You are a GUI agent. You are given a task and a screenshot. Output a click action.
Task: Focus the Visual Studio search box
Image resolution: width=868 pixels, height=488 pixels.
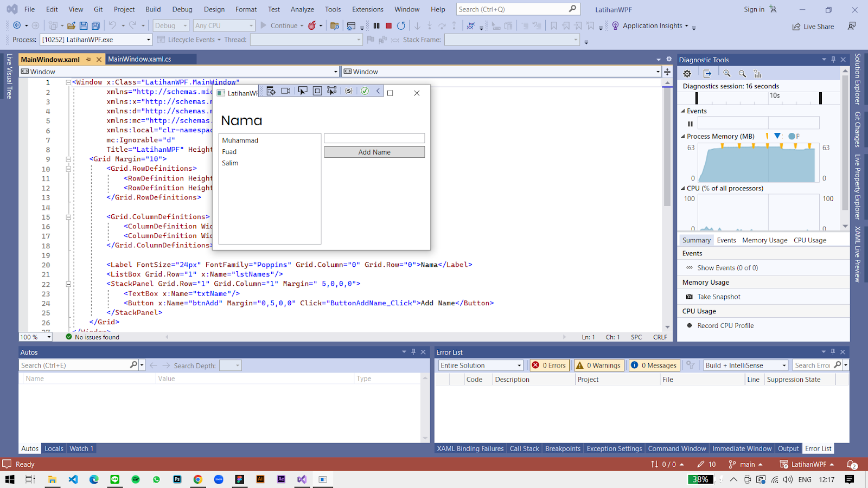pos(518,9)
